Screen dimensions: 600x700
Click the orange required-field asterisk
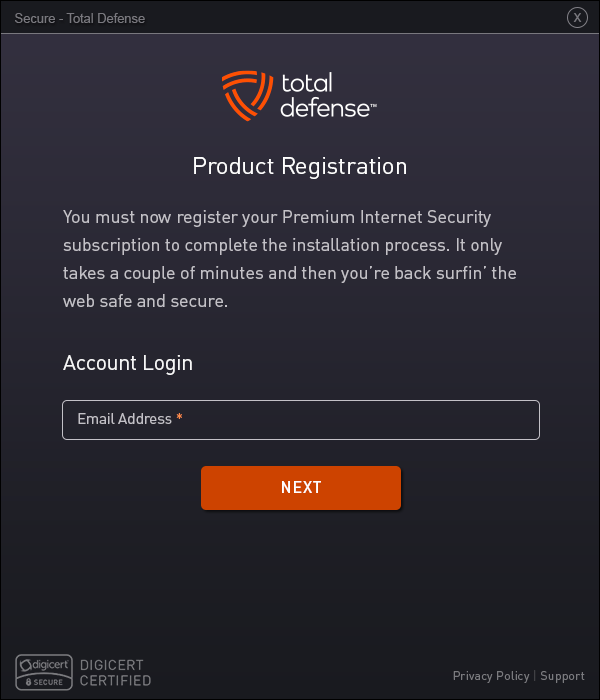click(x=179, y=417)
